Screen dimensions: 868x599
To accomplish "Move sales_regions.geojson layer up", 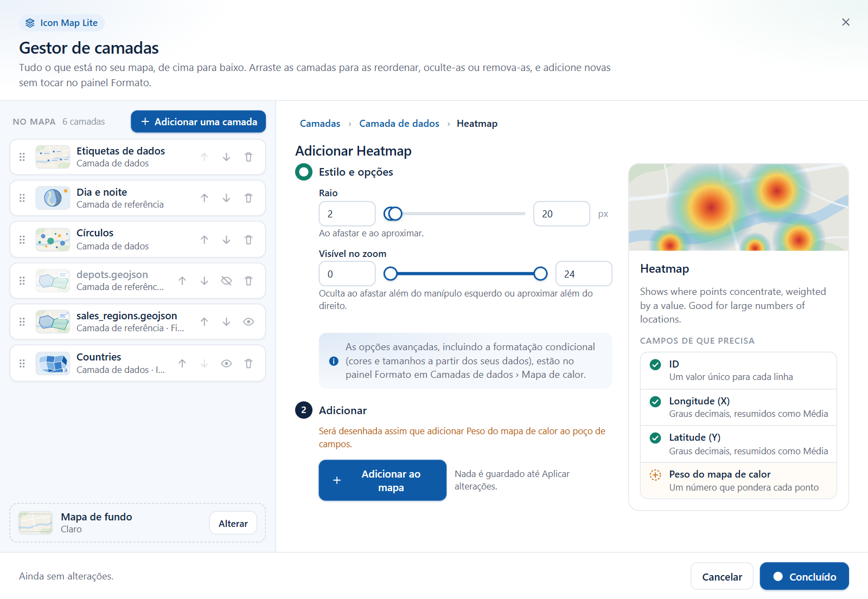I will click(x=205, y=322).
